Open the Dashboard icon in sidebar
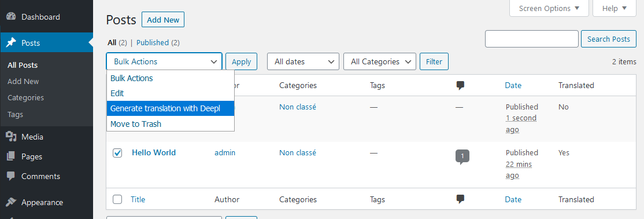The height and width of the screenshot is (219, 644). click(x=11, y=17)
